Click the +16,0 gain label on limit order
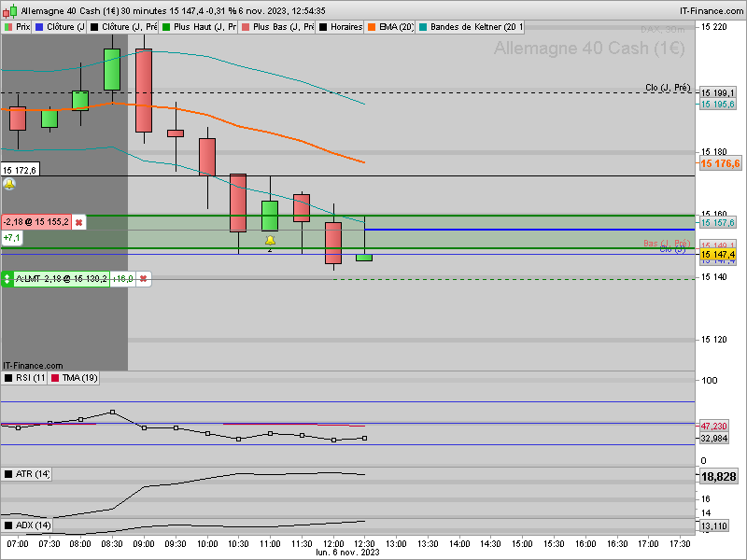 click(123, 278)
